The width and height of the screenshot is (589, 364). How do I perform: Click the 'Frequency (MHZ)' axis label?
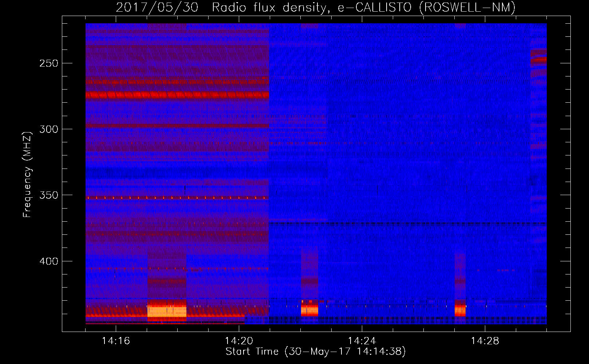(x=27, y=174)
